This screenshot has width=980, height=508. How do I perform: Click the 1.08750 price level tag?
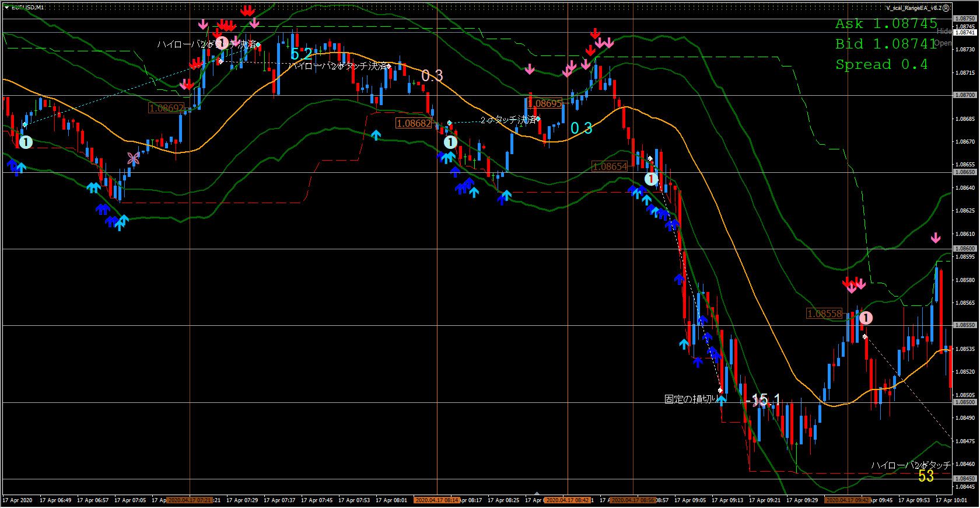[x=965, y=19]
